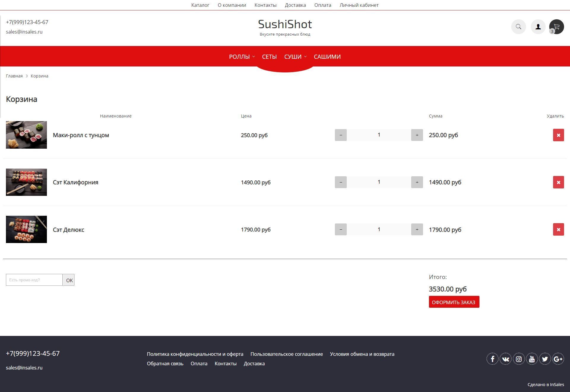This screenshot has height=392, width=570.
Task: Click quantity field for Маки-ролл с тунцом
Action: 379,135
